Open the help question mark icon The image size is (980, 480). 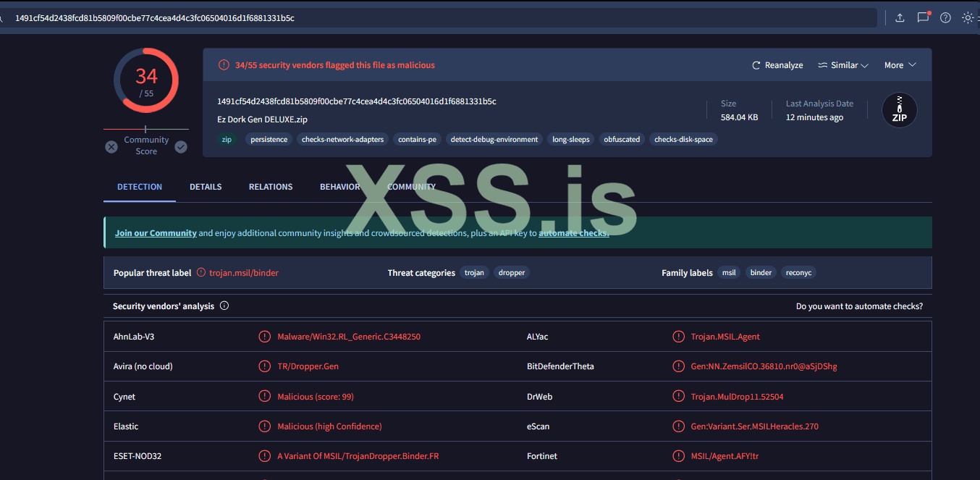(945, 18)
